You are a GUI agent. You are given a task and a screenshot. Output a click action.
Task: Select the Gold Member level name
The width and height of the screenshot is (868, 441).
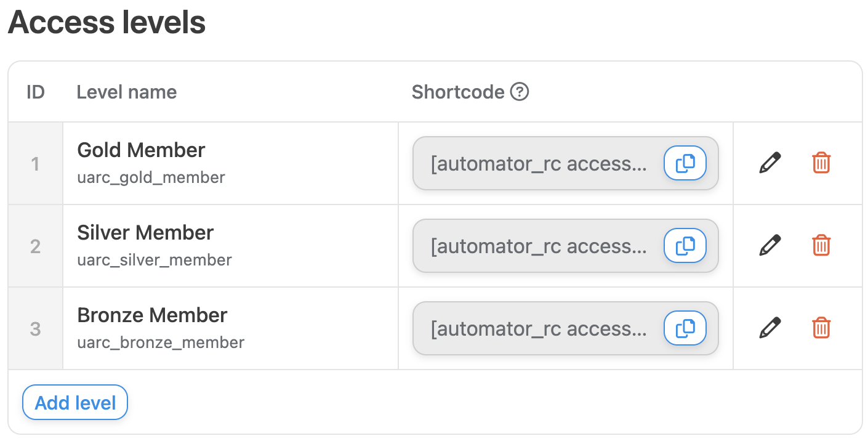(141, 150)
